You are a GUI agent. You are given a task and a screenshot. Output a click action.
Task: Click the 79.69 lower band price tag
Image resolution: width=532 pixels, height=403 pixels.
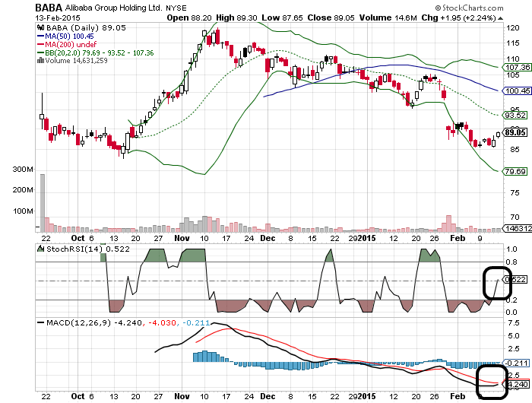(x=515, y=171)
